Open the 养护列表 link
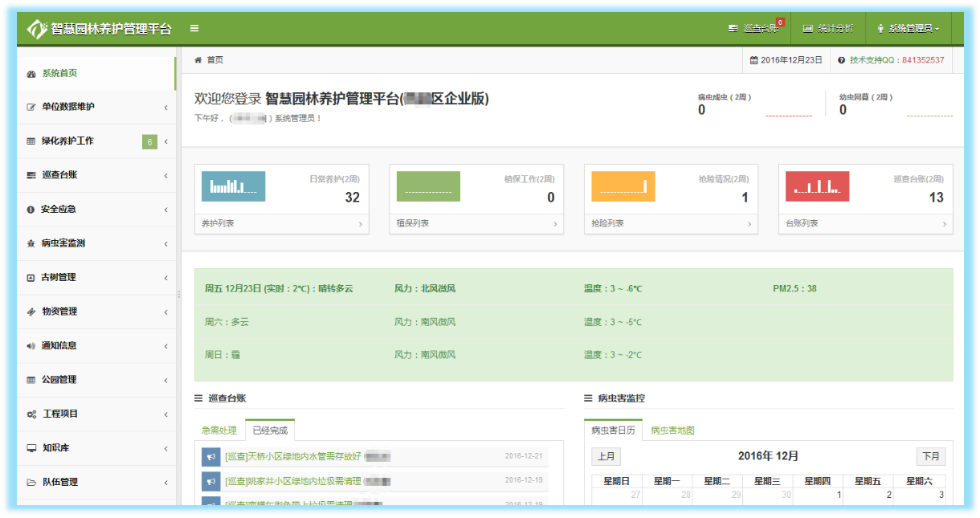The width and height of the screenshot is (980, 518). click(x=281, y=224)
